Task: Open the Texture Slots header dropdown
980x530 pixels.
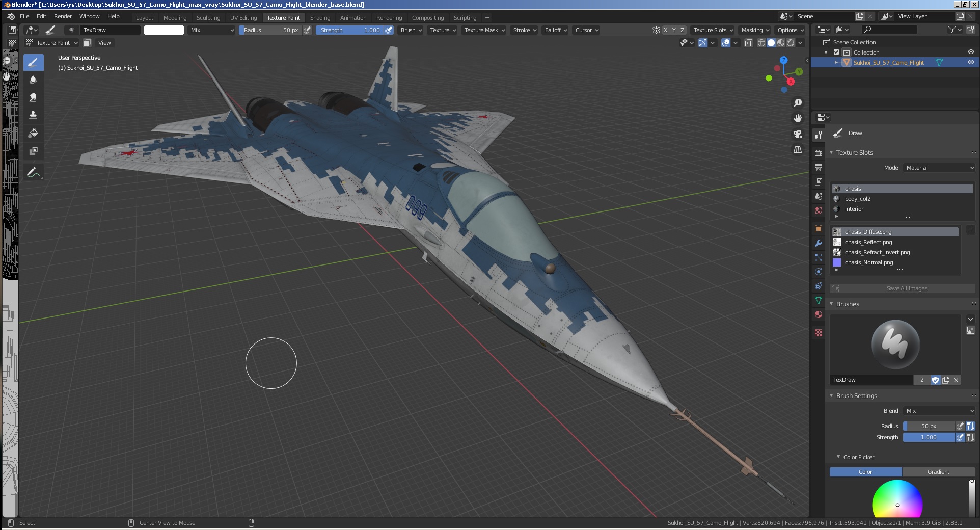Action: coord(713,30)
